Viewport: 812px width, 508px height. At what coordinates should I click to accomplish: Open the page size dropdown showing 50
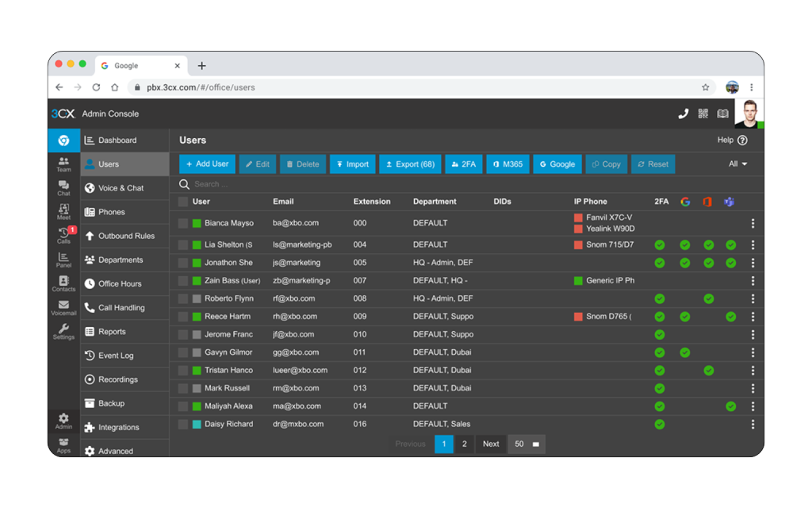(x=527, y=444)
